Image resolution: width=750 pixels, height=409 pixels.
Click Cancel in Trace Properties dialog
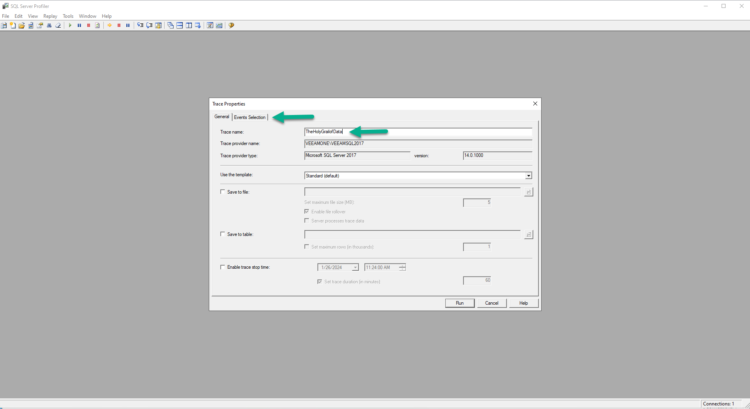[x=491, y=302]
